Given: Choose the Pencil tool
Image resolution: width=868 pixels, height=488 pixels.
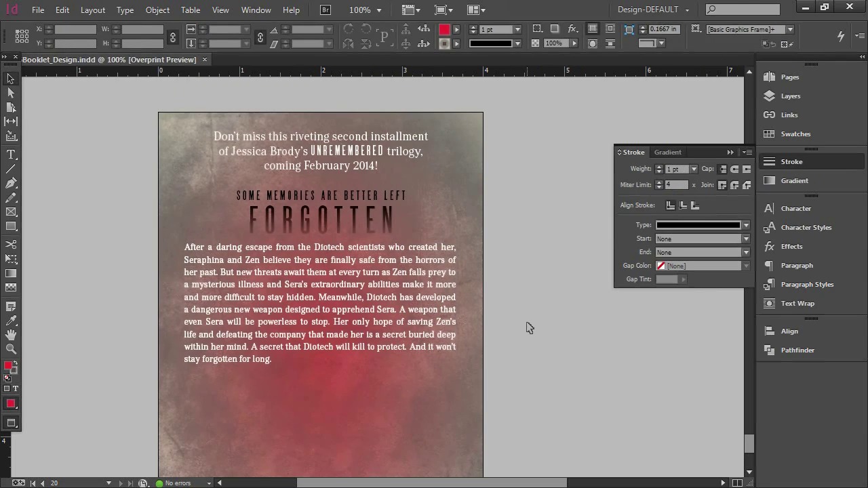Looking at the screenshot, I should tap(11, 198).
